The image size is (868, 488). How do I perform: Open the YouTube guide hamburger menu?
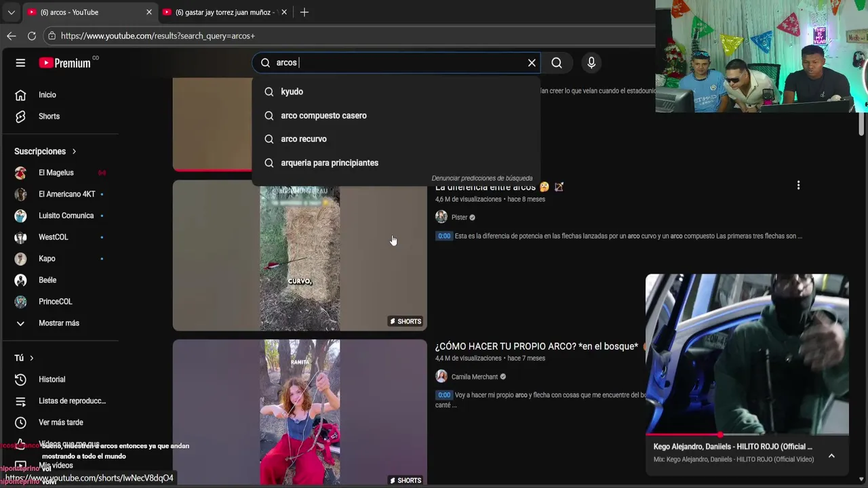pyautogui.click(x=20, y=63)
